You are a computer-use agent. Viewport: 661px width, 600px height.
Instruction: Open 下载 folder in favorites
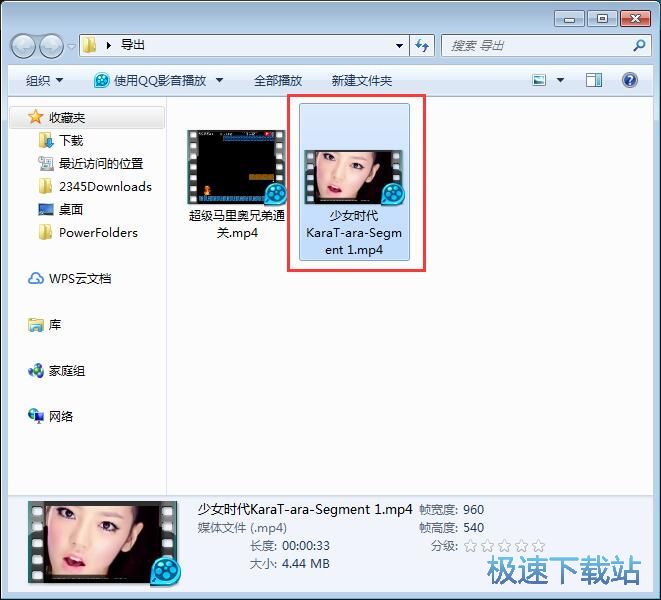pyautogui.click(x=71, y=140)
